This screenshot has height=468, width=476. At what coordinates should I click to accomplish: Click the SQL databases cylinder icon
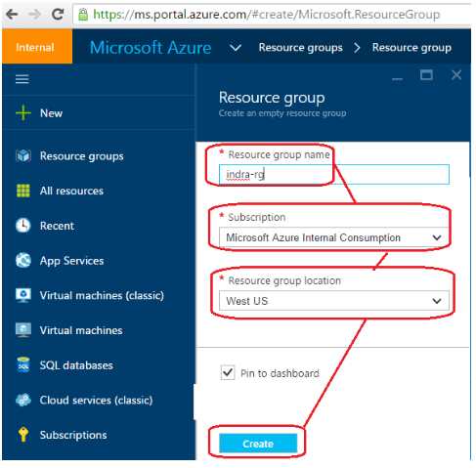(x=23, y=364)
